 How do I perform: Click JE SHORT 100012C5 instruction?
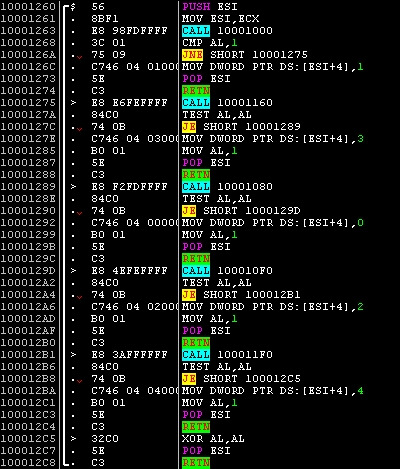pos(241,378)
